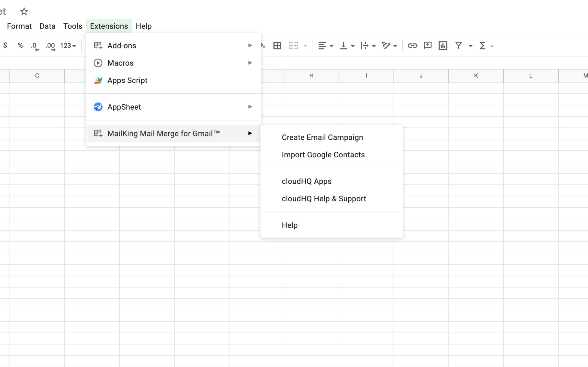Click the vertical align icon
This screenshot has width=588, height=367.
[343, 46]
